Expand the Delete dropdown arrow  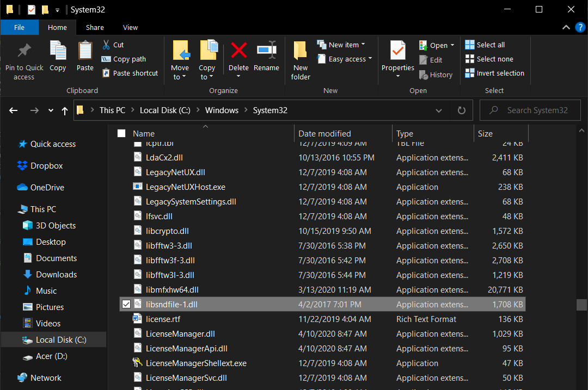click(x=238, y=77)
